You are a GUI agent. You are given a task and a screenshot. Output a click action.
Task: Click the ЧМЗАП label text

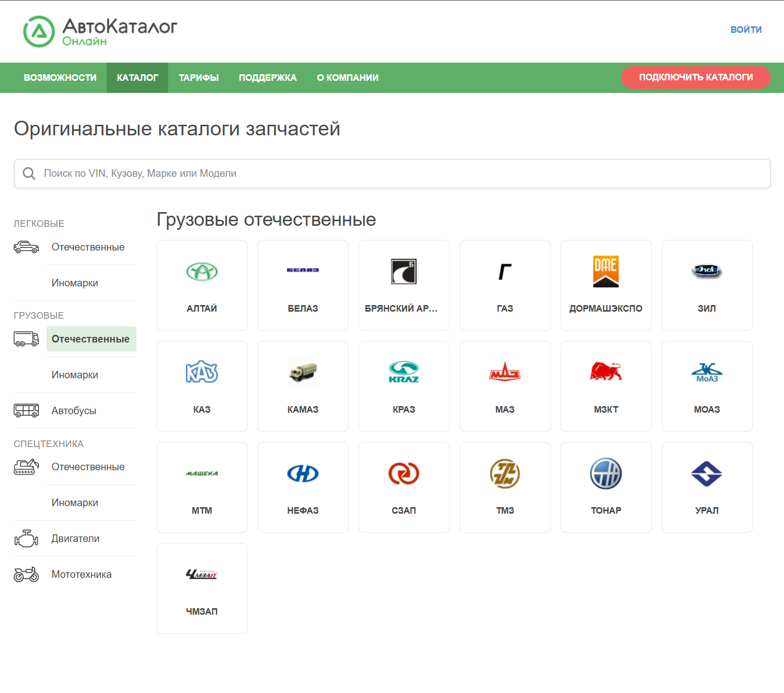tap(202, 612)
